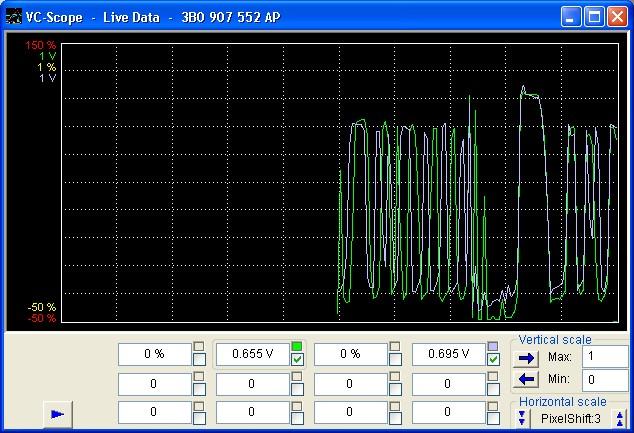
Task: Click the right arrow vertical scale button
Action: click(x=527, y=358)
